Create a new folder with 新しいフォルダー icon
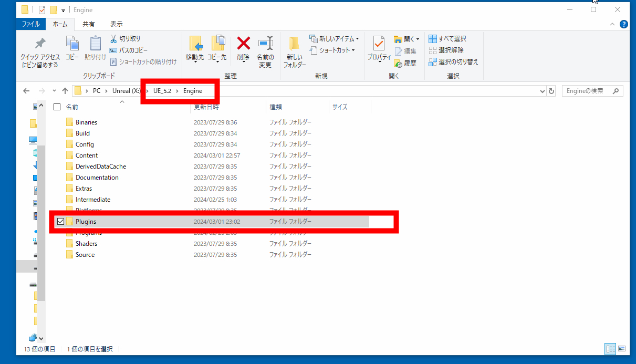The image size is (636, 364). tap(294, 44)
